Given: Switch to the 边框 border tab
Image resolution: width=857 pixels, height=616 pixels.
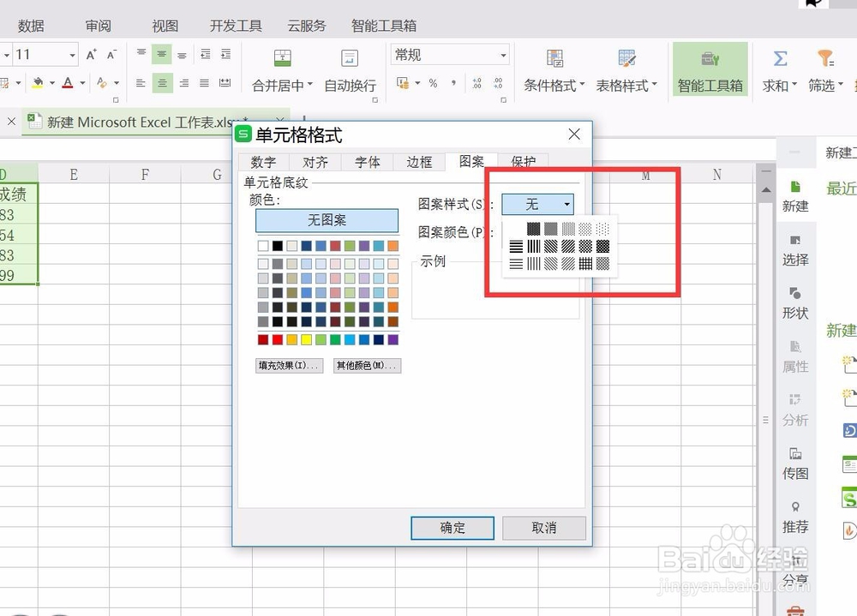Looking at the screenshot, I should (419, 162).
